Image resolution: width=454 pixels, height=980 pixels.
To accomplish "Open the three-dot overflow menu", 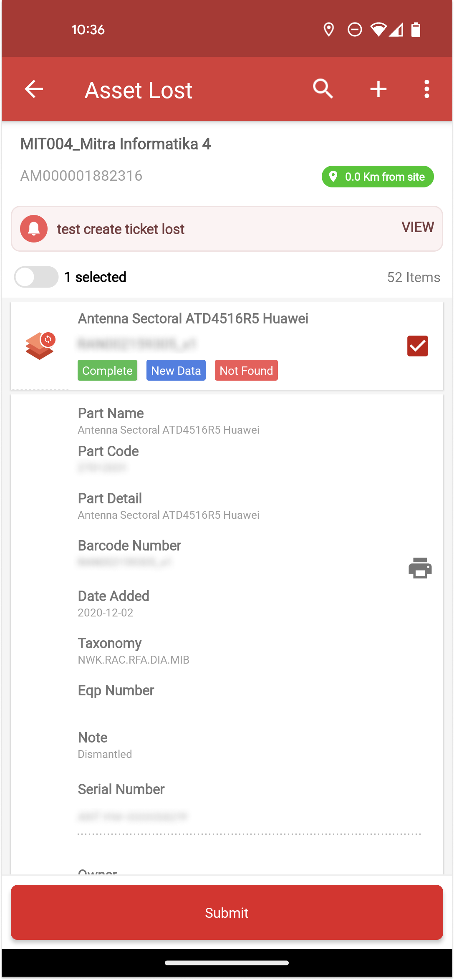I will pos(426,89).
